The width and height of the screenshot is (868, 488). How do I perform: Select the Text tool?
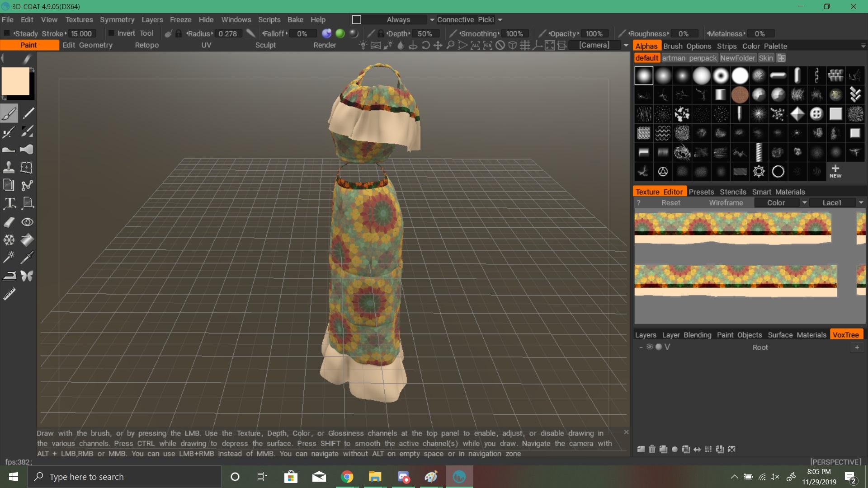point(9,203)
